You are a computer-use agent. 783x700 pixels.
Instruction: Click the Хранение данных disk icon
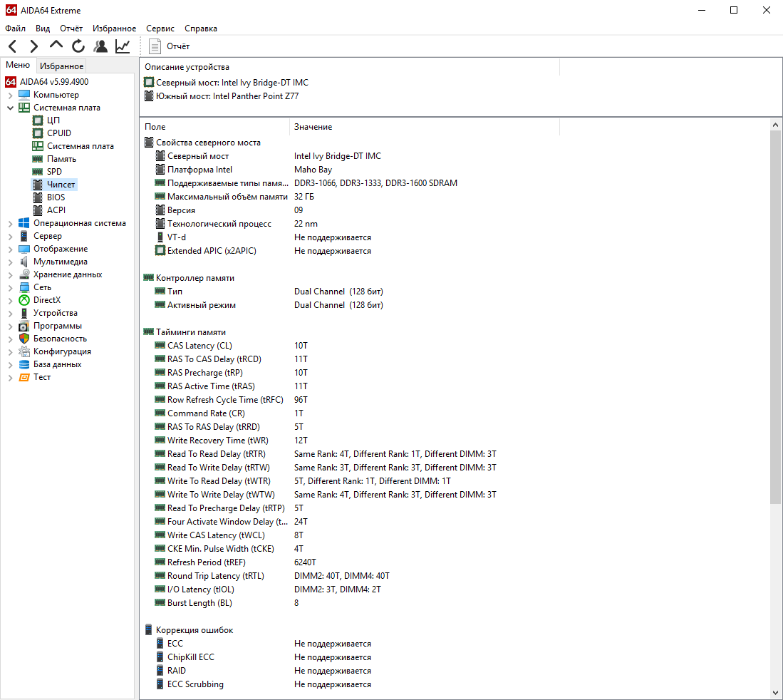(24, 274)
